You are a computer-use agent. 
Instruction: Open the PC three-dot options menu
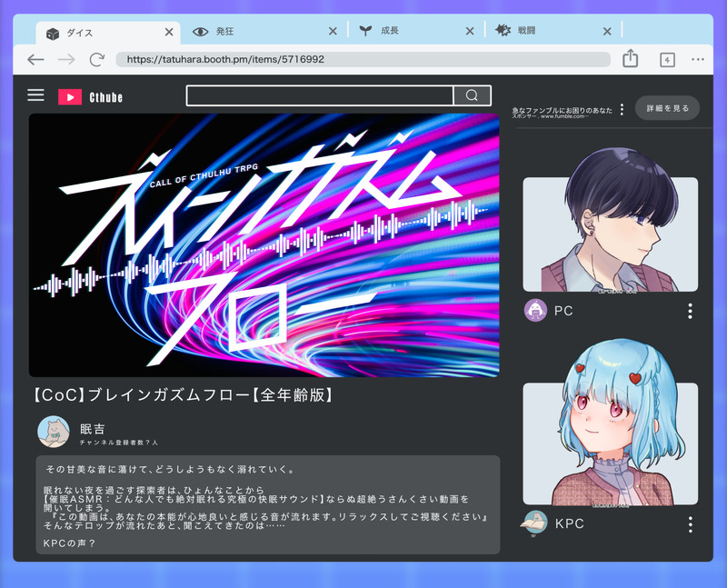[x=689, y=312]
